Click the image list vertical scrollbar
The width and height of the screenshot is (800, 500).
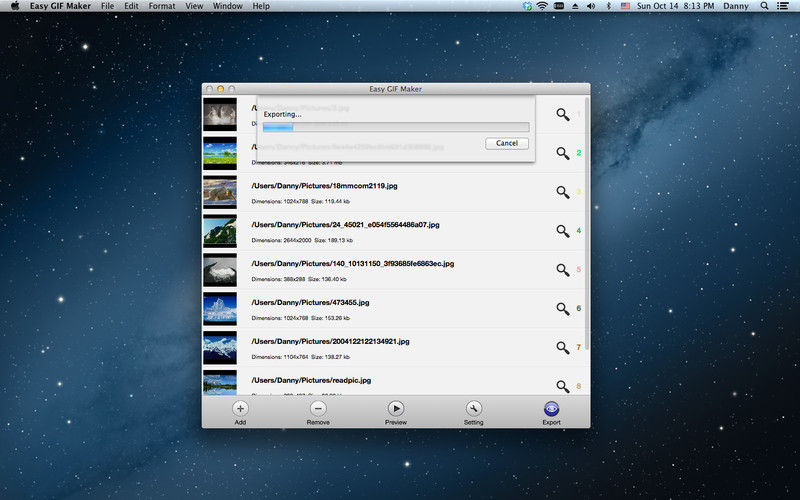[x=587, y=224]
